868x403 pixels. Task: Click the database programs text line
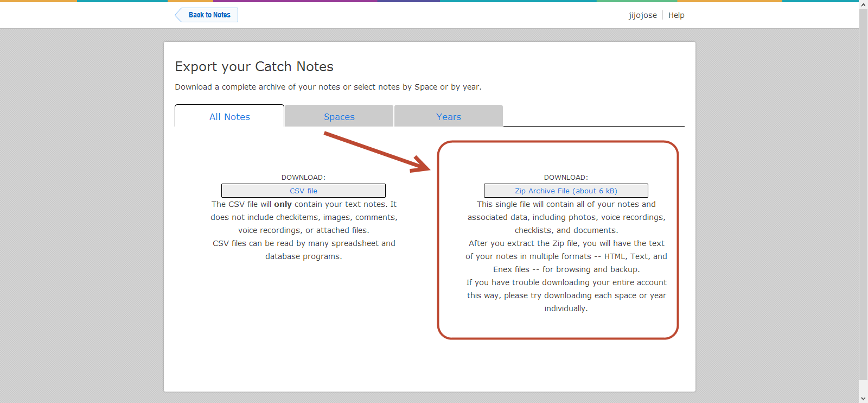(x=303, y=256)
